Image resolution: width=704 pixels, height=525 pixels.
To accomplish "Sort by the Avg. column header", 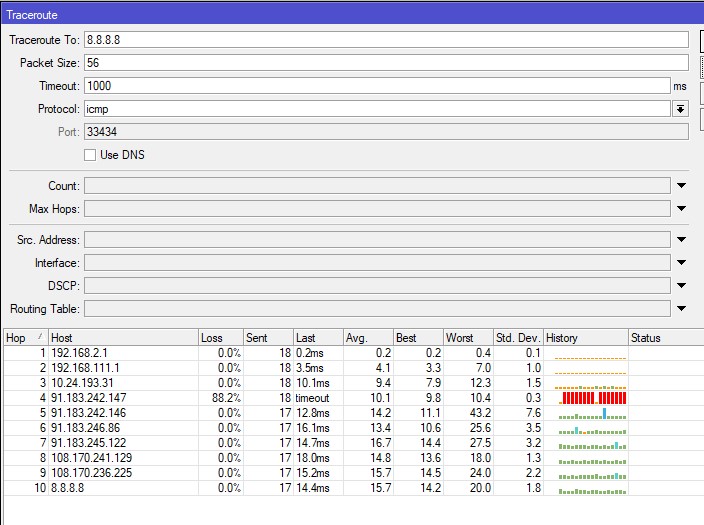I will 369,338.
